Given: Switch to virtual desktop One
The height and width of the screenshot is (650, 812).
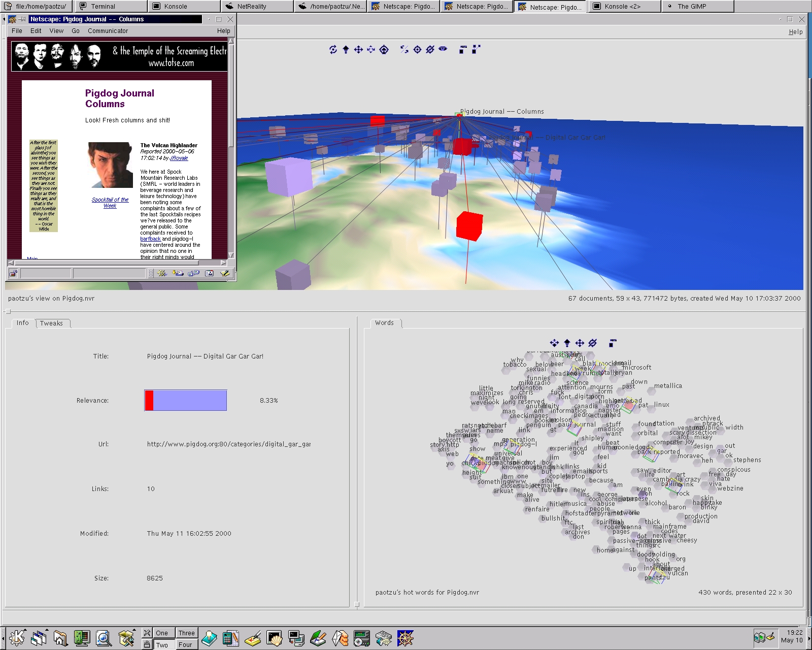Looking at the screenshot, I should pyautogui.click(x=163, y=633).
